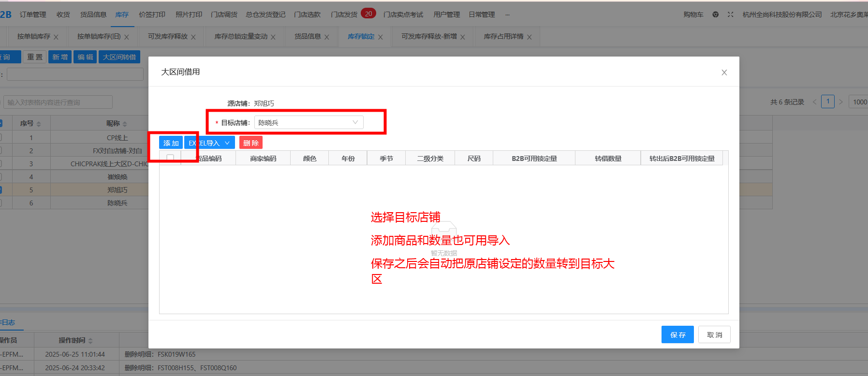Toggle the checkbox for row 6 陈晓兵
The image size is (868, 376).
pyautogui.click(x=1, y=203)
